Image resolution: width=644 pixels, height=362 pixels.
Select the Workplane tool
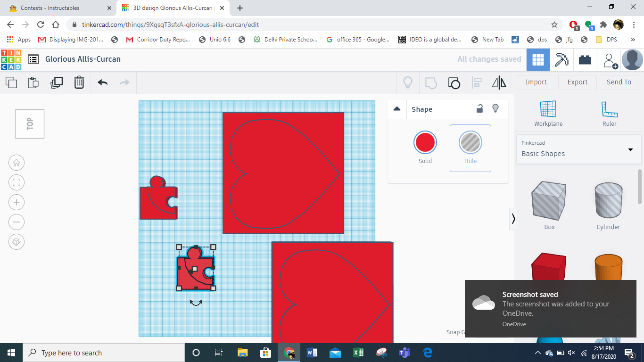click(548, 114)
